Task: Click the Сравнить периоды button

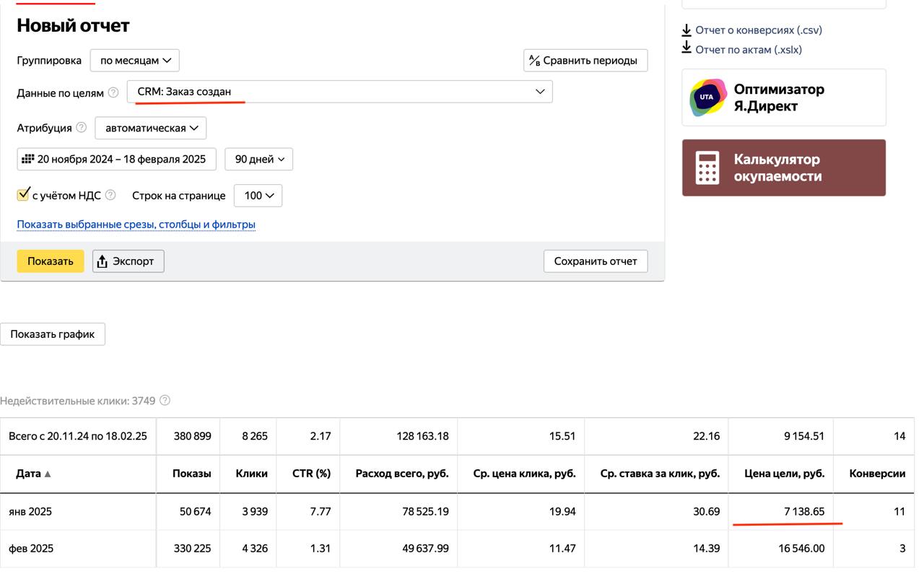Action: pos(585,61)
